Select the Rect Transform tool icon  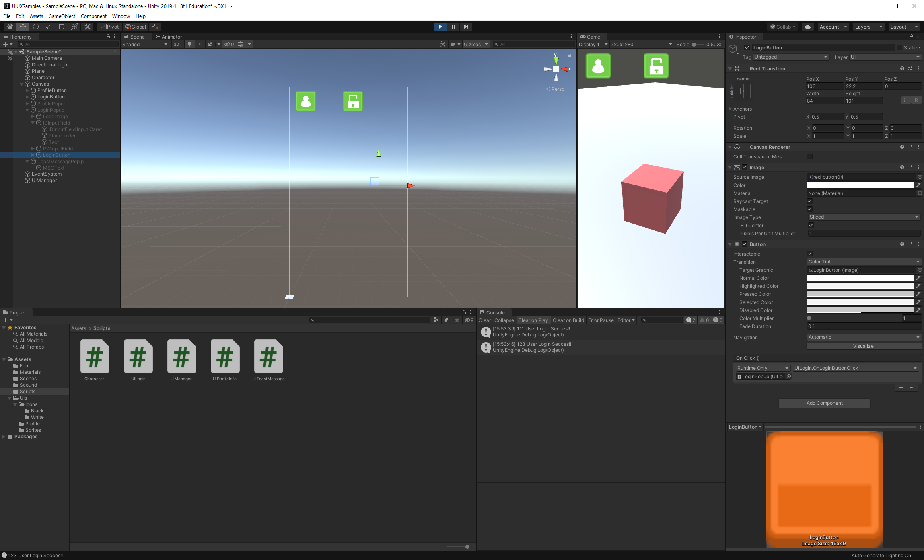pyautogui.click(x=62, y=27)
